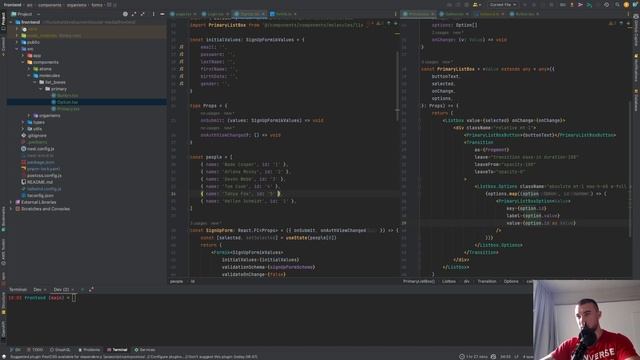
Task: Open .gitignore file
Action: (x=34, y=136)
